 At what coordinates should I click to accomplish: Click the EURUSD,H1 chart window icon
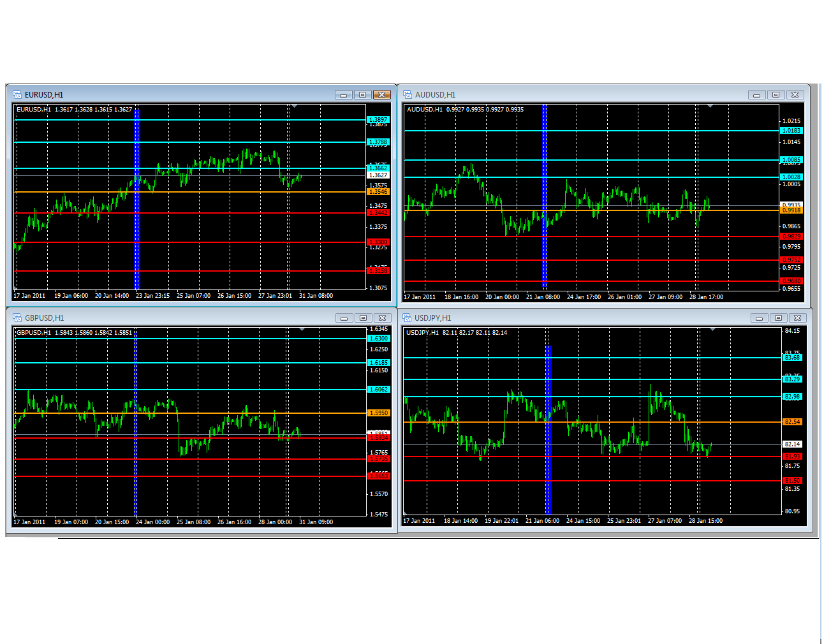17,94
